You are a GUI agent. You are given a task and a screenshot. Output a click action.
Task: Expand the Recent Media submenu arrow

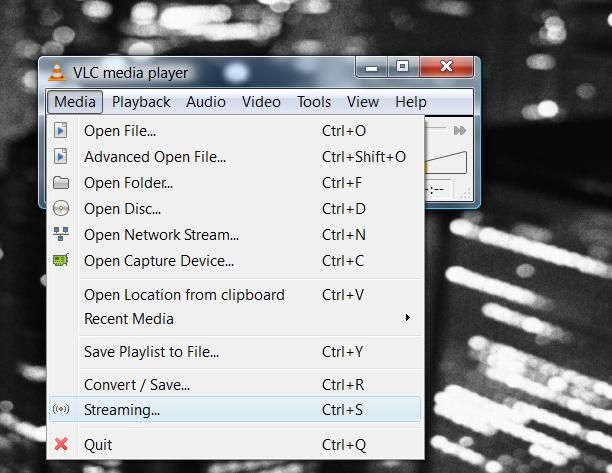coord(407,319)
